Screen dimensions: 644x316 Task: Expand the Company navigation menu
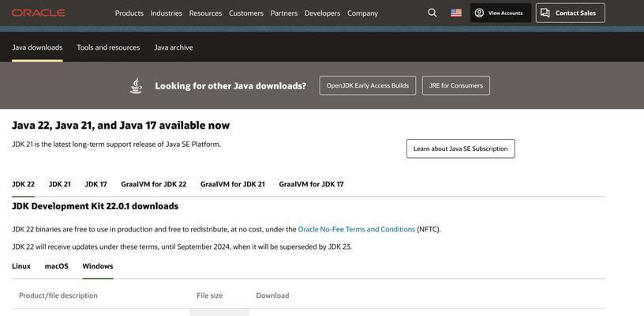[362, 13]
